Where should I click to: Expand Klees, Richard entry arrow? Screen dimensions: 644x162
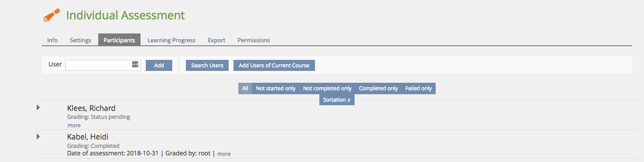pos(38,107)
